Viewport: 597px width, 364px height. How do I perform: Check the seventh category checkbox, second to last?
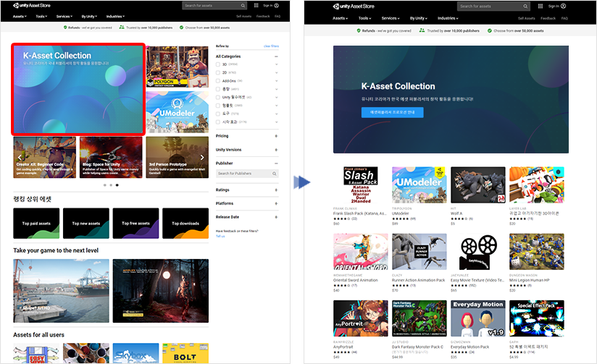pos(218,114)
